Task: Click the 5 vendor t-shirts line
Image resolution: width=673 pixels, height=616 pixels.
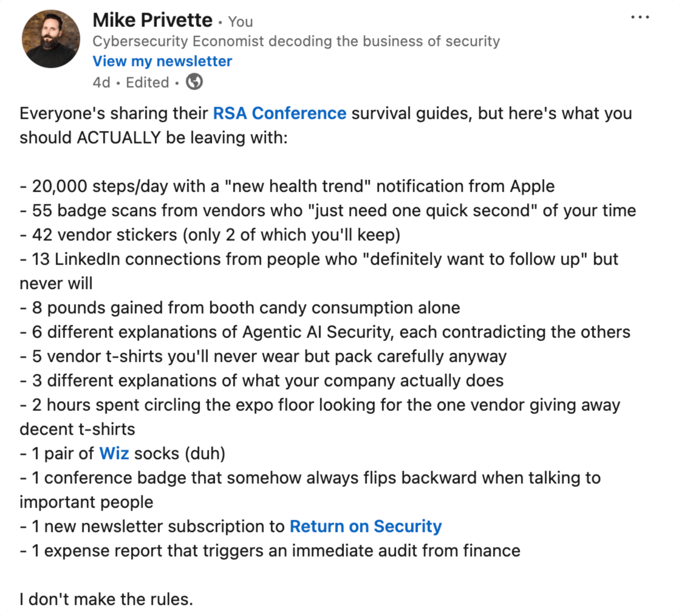Action: click(x=263, y=356)
